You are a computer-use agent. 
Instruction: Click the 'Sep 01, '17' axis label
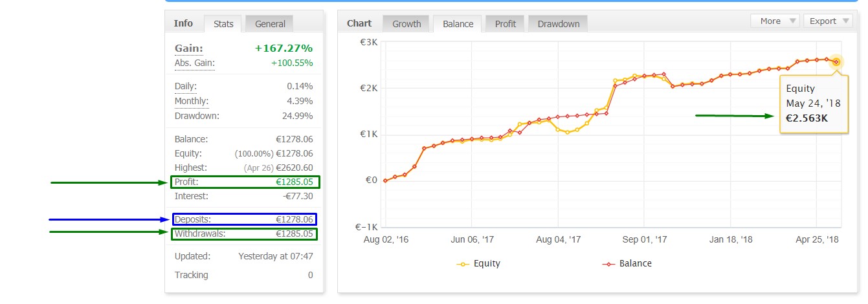pos(645,240)
